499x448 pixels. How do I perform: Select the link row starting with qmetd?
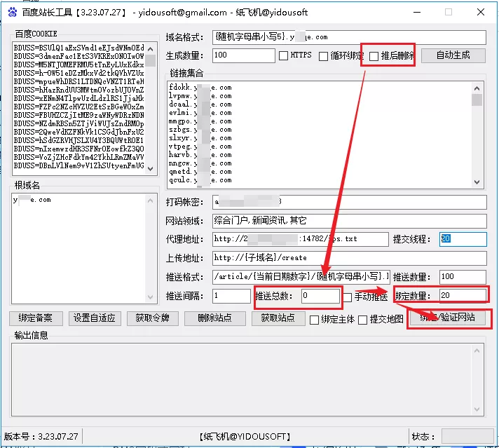point(200,172)
